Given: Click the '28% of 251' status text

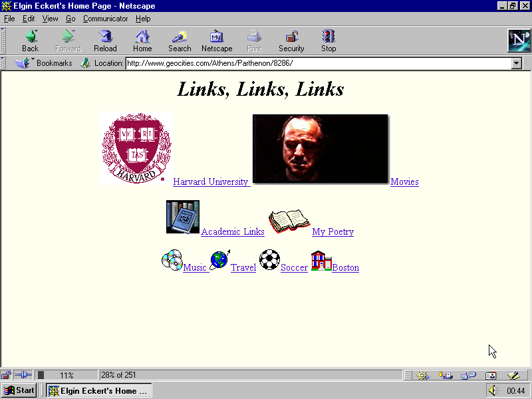Looking at the screenshot, I should point(118,375).
